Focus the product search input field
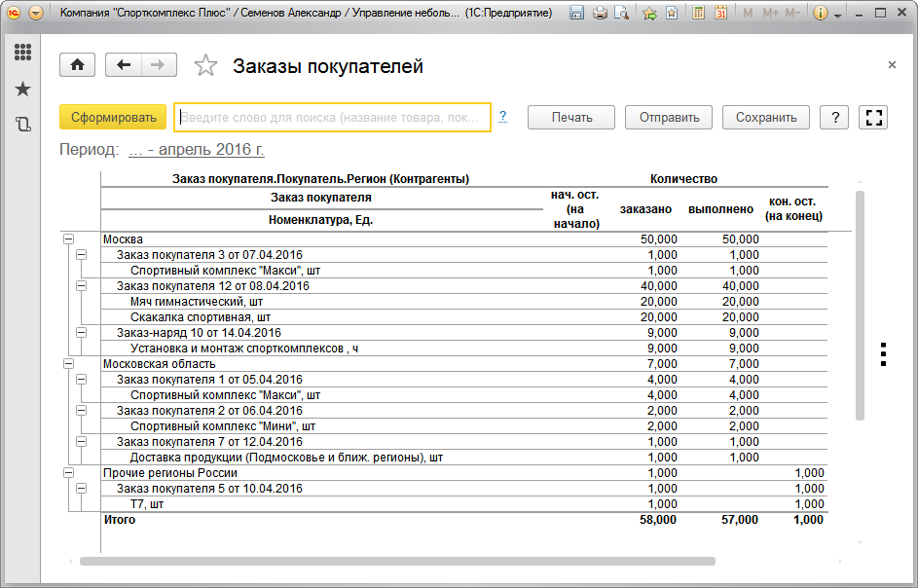Viewport: 918px width, 588px height. pos(331,117)
